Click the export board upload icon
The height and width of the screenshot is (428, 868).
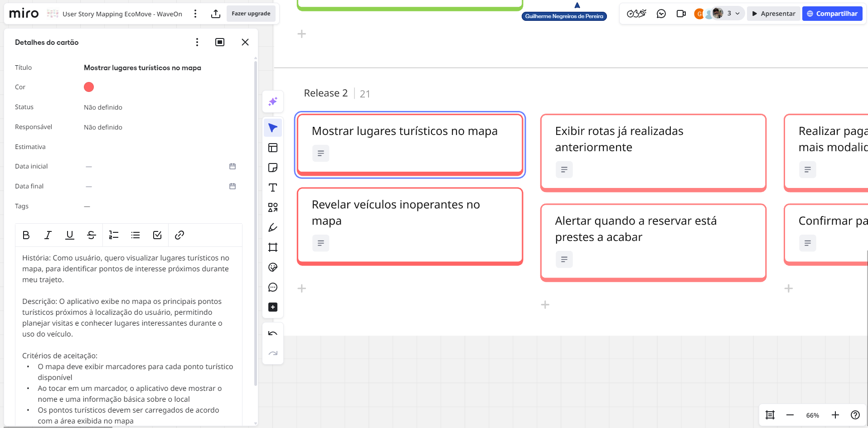pos(216,14)
